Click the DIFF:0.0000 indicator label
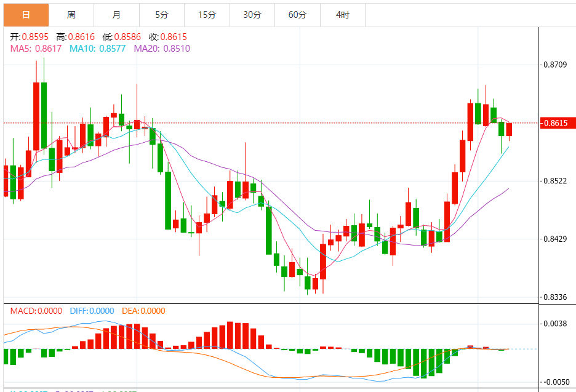This screenshot has height=392, width=576. [x=92, y=311]
